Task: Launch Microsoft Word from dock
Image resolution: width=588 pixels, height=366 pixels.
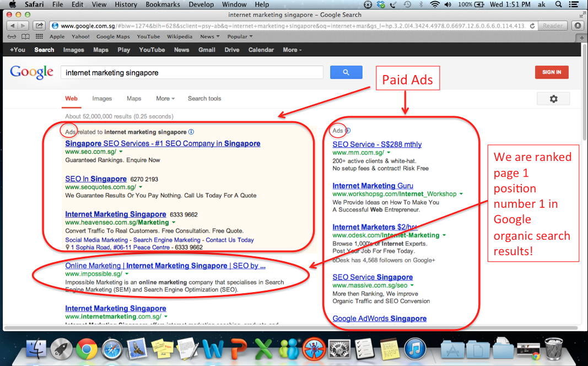Action: click(213, 349)
